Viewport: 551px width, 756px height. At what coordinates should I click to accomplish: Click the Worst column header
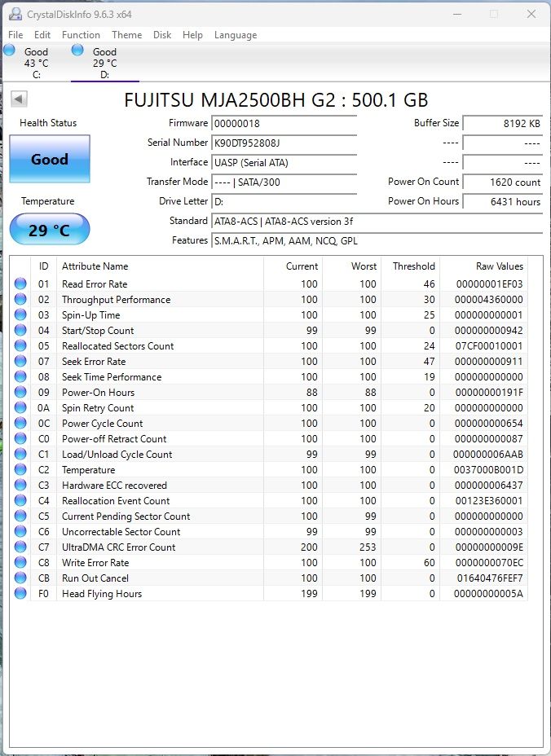coord(352,266)
